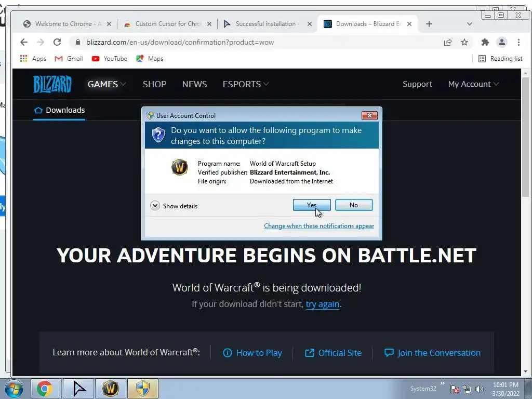Viewport: 532px width, 399px height.
Task: Click page scrollbar up arrow
Action: (525, 73)
